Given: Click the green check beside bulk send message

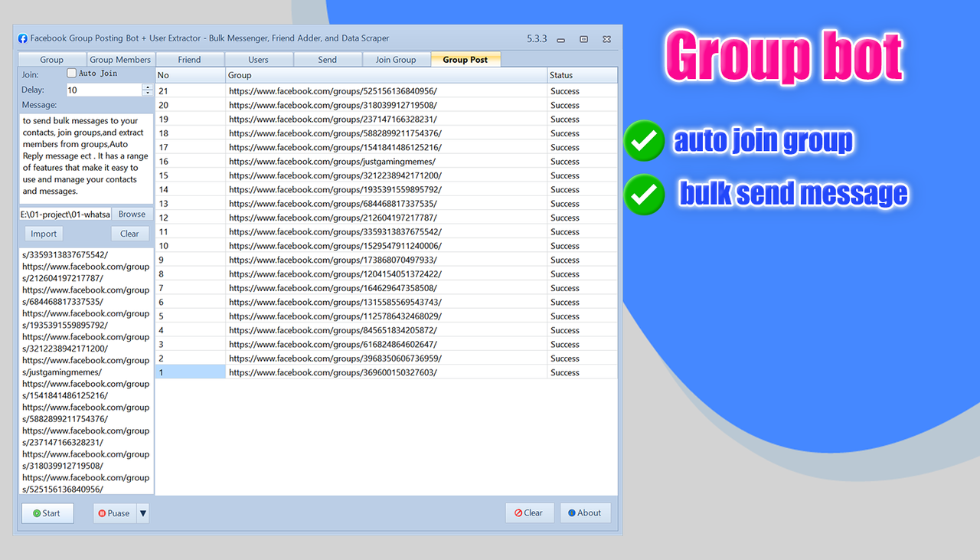Looking at the screenshot, I should 644,195.
